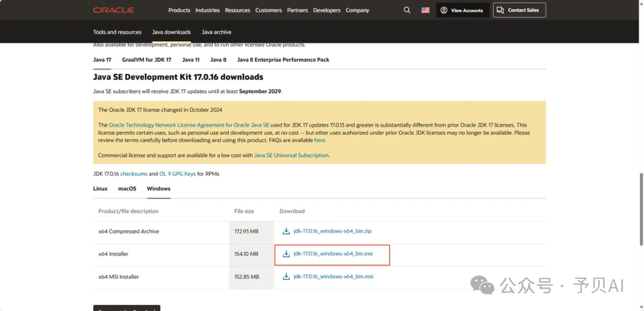Open the Products menu
The image size is (644, 311).
179,10
